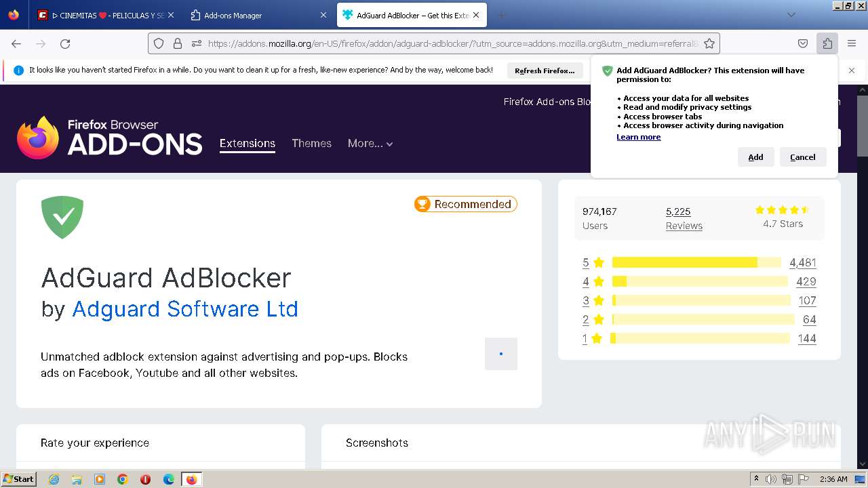Click the Add button in permission popup
The height and width of the screenshot is (488, 868).
pos(755,157)
